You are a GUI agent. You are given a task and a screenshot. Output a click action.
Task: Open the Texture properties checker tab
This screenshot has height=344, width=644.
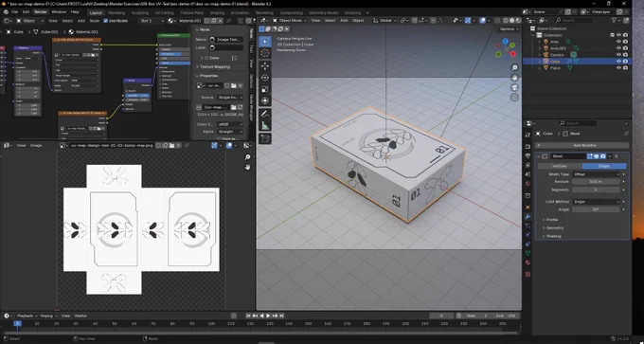(528, 274)
